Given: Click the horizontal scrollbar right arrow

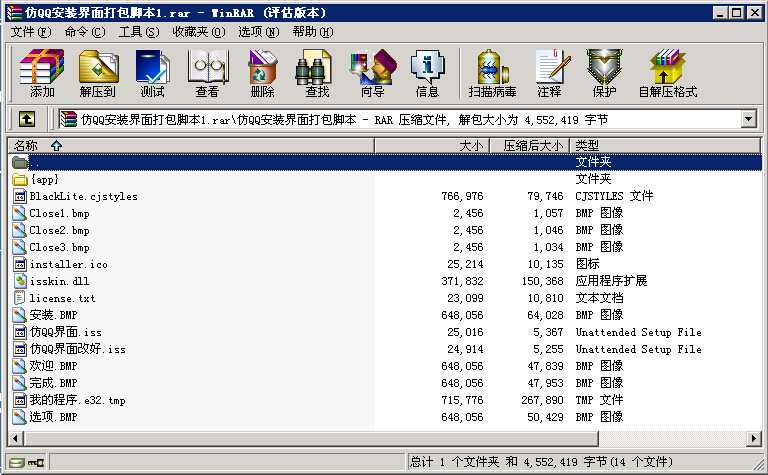Looking at the screenshot, I should point(754,438).
